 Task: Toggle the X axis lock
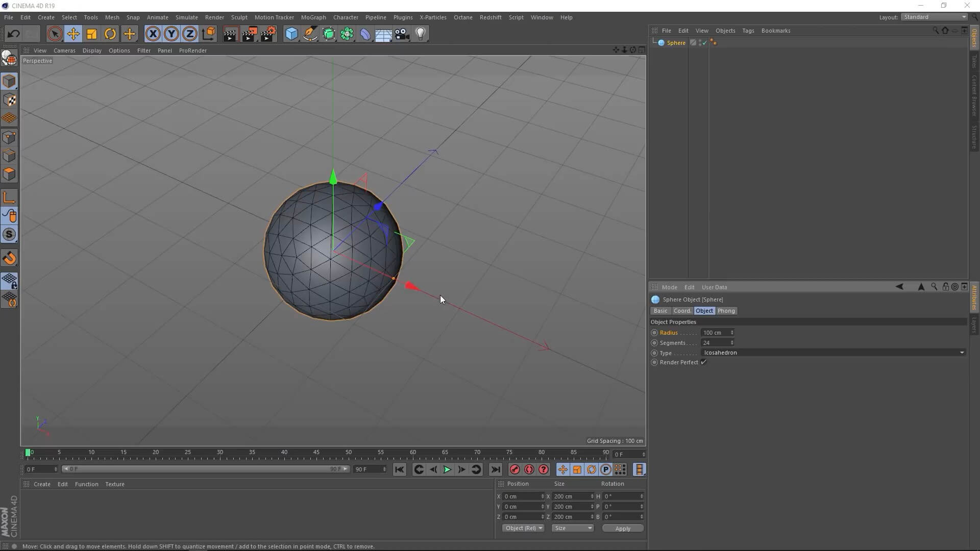153,34
